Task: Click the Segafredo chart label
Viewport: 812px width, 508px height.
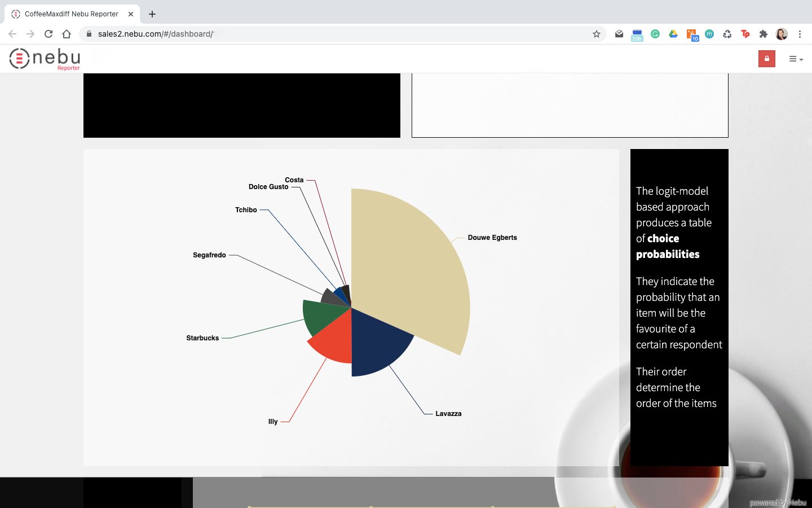Action: pos(209,255)
